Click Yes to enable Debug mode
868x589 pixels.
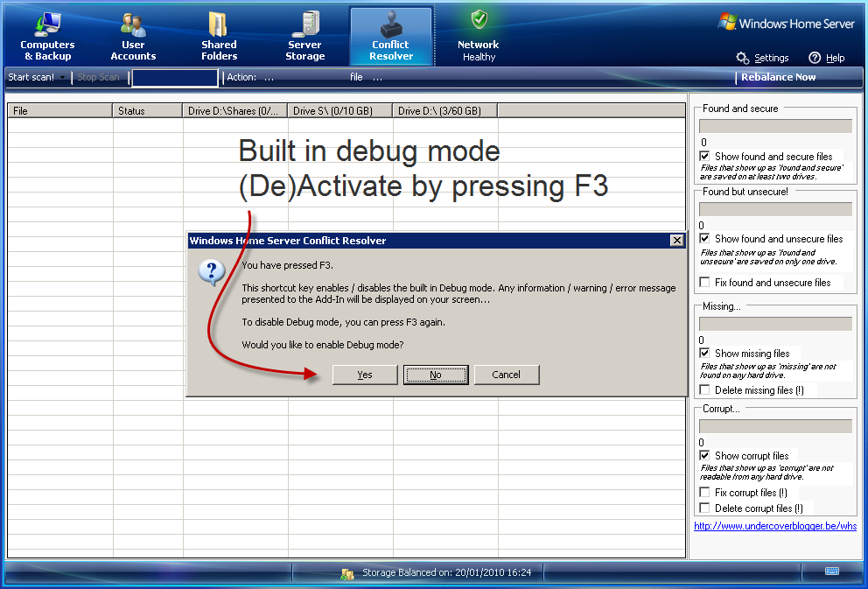point(365,375)
